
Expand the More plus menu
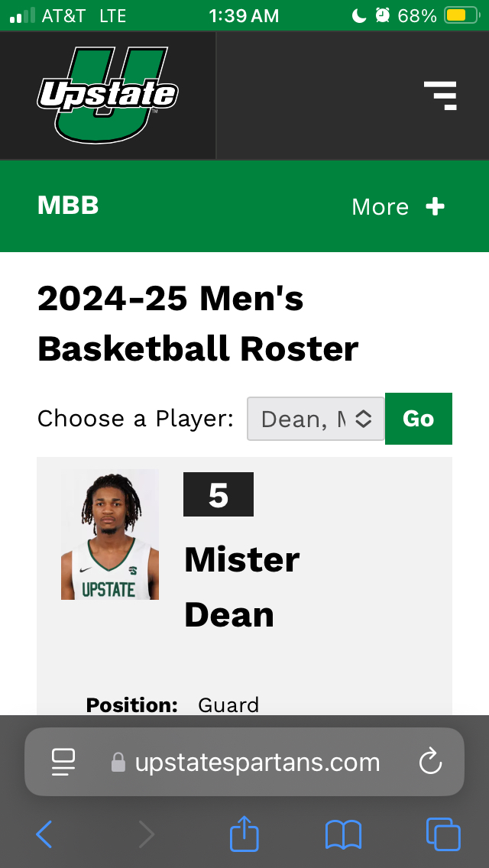pyautogui.click(x=398, y=206)
